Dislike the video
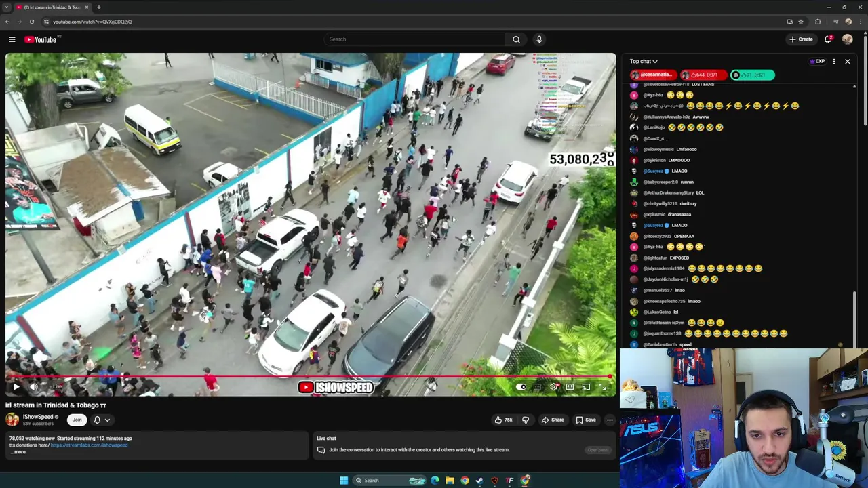Image resolution: width=868 pixels, height=488 pixels. tap(526, 420)
